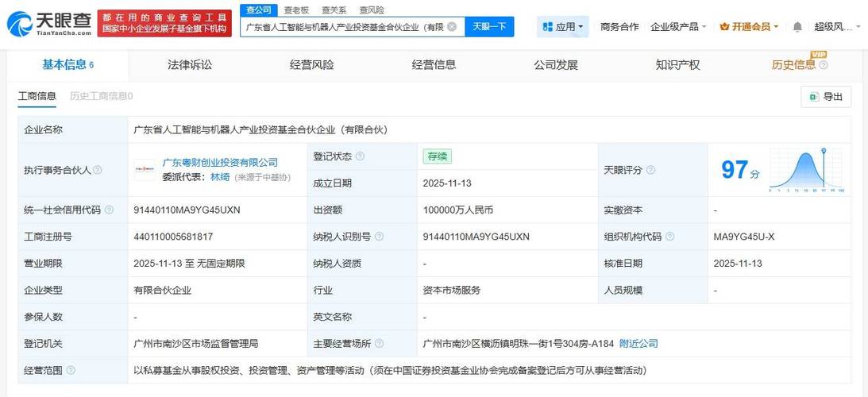This screenshot has height=397, width=868.
Task: Click the 企业名称 company name value
Action: coord(260,130)
